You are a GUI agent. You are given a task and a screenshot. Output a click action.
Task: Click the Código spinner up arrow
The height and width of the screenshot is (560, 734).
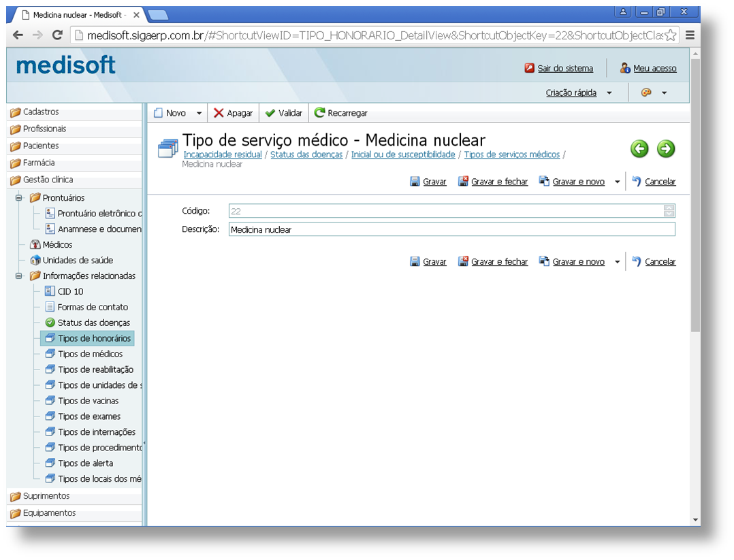tap(669, 208)
